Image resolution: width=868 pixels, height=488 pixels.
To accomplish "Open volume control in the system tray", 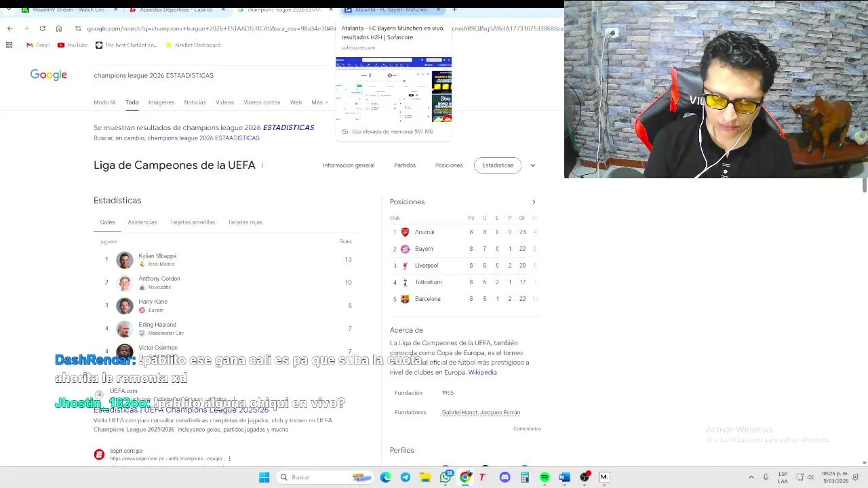I will pyautogui.click(x=810, y=477).
